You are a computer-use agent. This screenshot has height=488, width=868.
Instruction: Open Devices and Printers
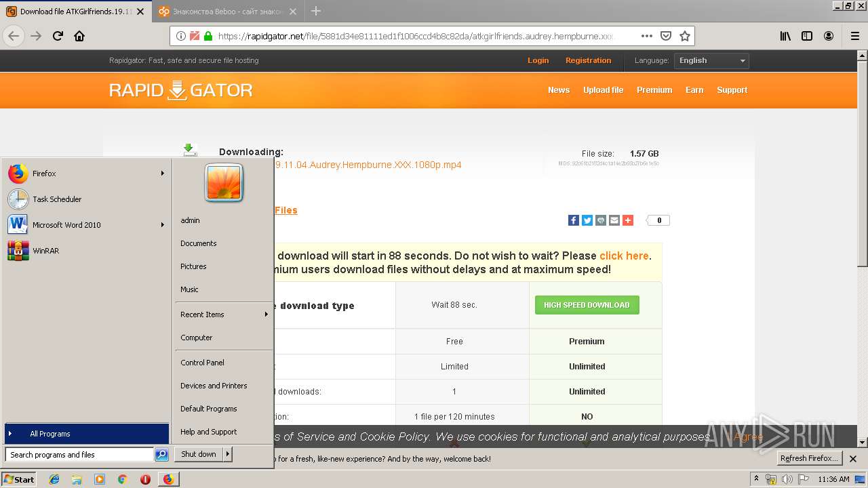click(x=224, y=386)
